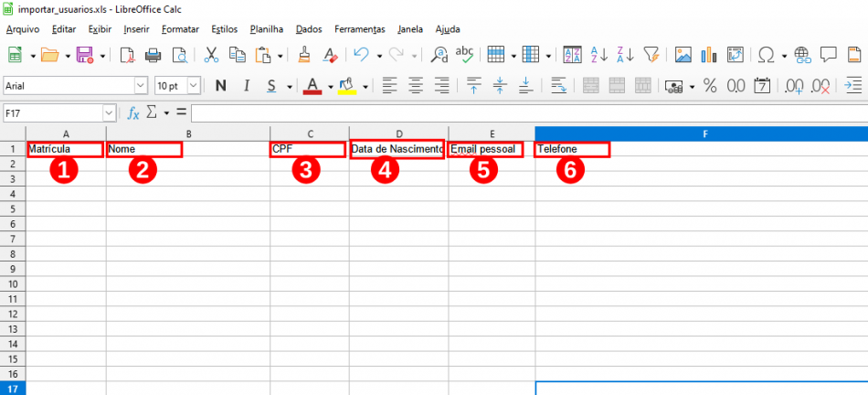Open the Paste special dropdown arrow
Viewport: 868px width, 395px height.
coord(281,56)
